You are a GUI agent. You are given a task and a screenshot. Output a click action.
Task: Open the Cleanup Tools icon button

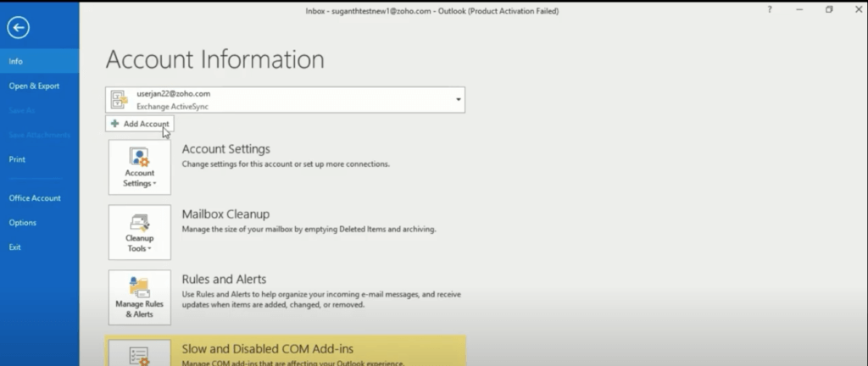(x=140, y=232)
